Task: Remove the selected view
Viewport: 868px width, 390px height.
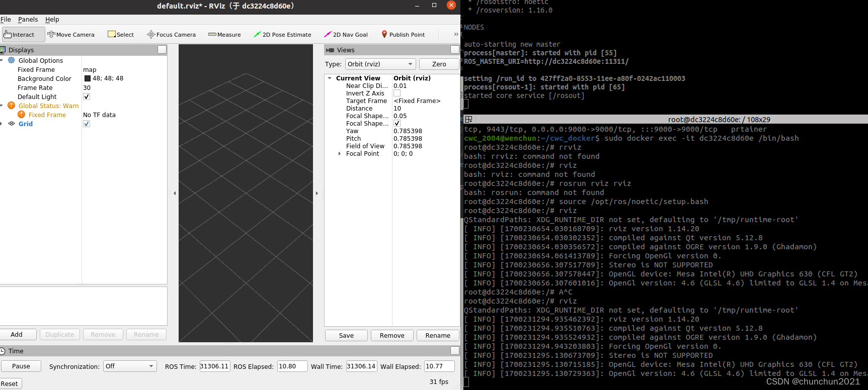Action: pyautogui.click(x=392, y=336)
